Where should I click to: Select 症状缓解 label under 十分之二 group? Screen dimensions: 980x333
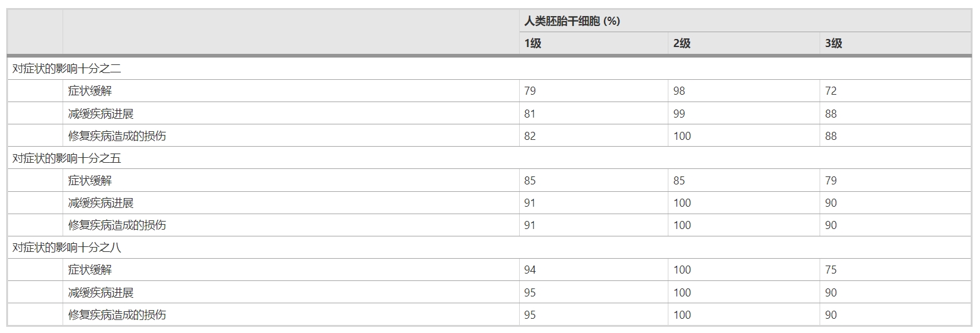[x=90, y=91]
